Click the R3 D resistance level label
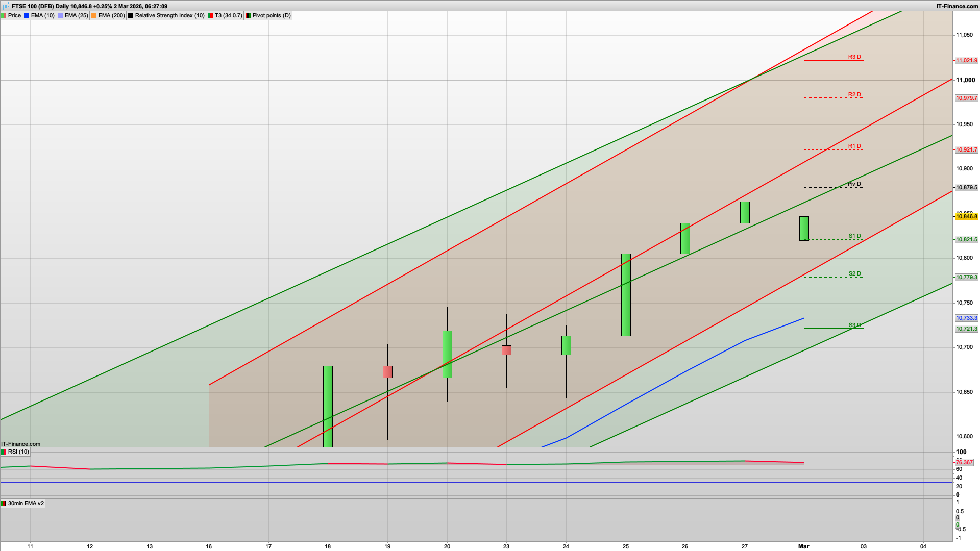Screen dimensions: 980x551 (x=853, y=57)
